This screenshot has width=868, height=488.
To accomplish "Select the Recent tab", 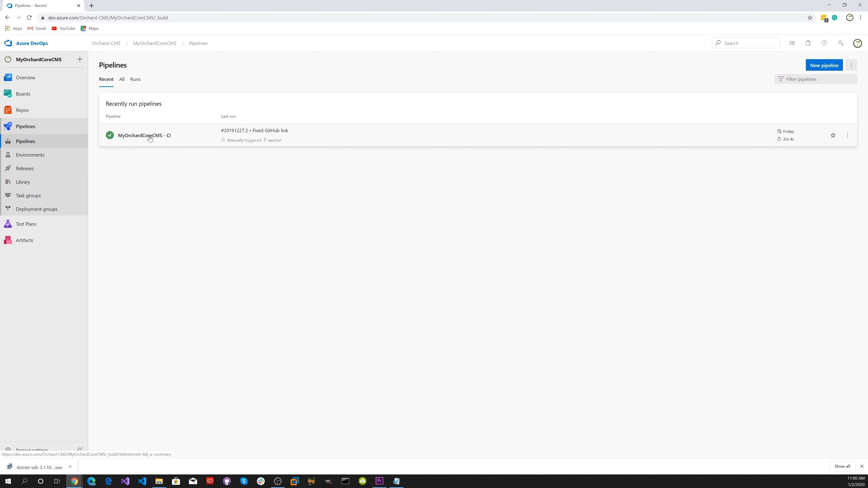I will 106,79.
